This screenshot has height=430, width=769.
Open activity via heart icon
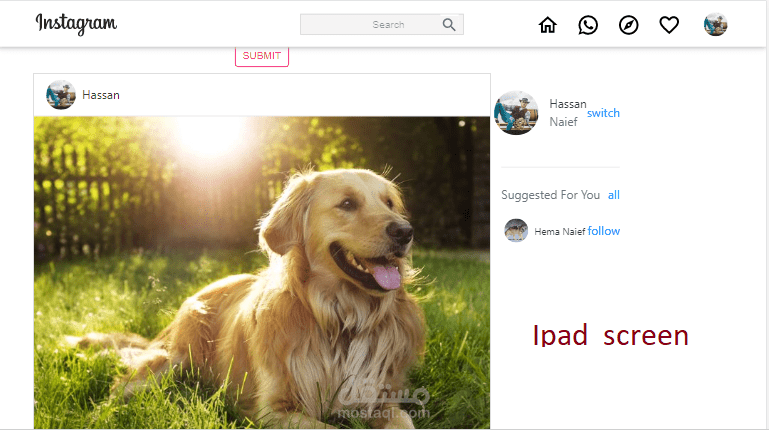point(669,25)
